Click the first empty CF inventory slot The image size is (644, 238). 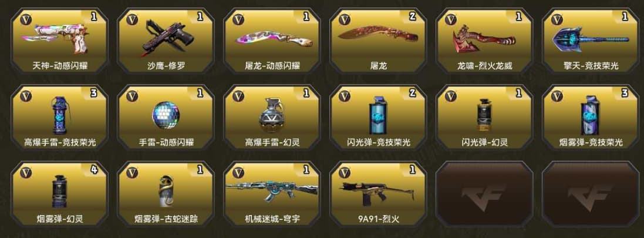click(485, 193)
